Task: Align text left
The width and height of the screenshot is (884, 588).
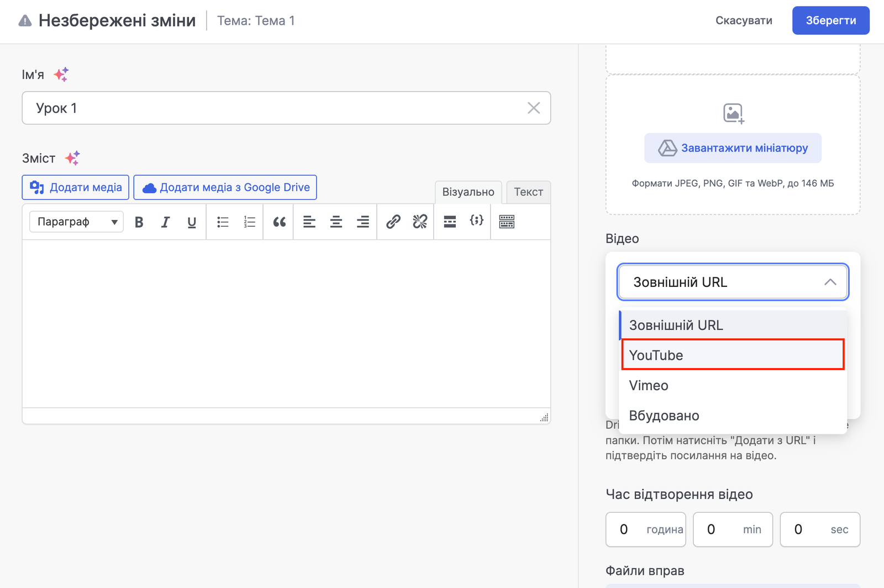Action: click(309, 222)
